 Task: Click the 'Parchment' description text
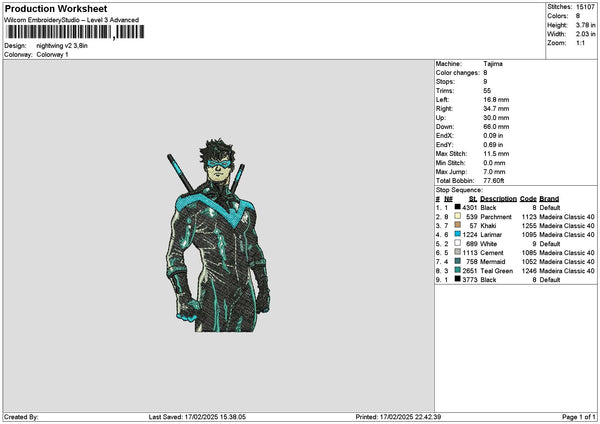[x=496, y=217]
